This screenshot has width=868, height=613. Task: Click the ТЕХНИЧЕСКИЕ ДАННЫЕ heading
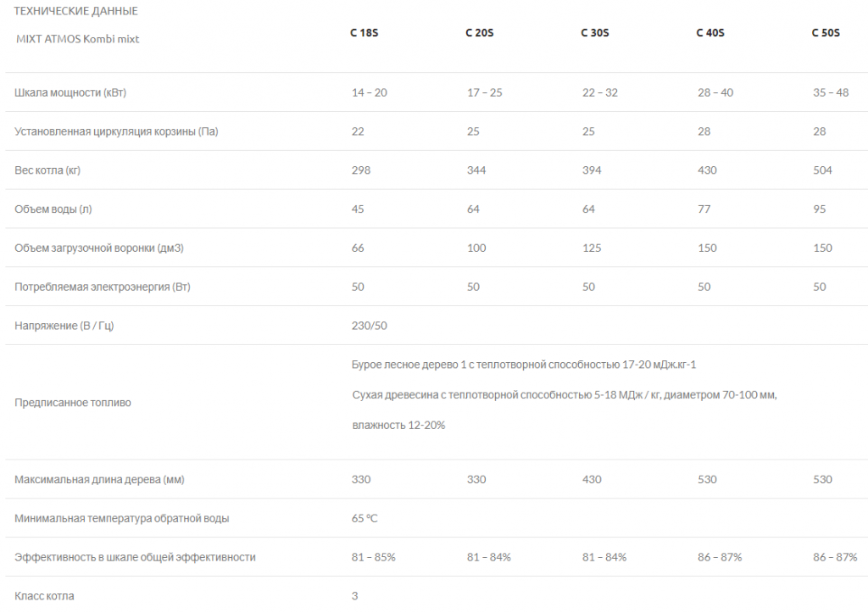[75, 10]
